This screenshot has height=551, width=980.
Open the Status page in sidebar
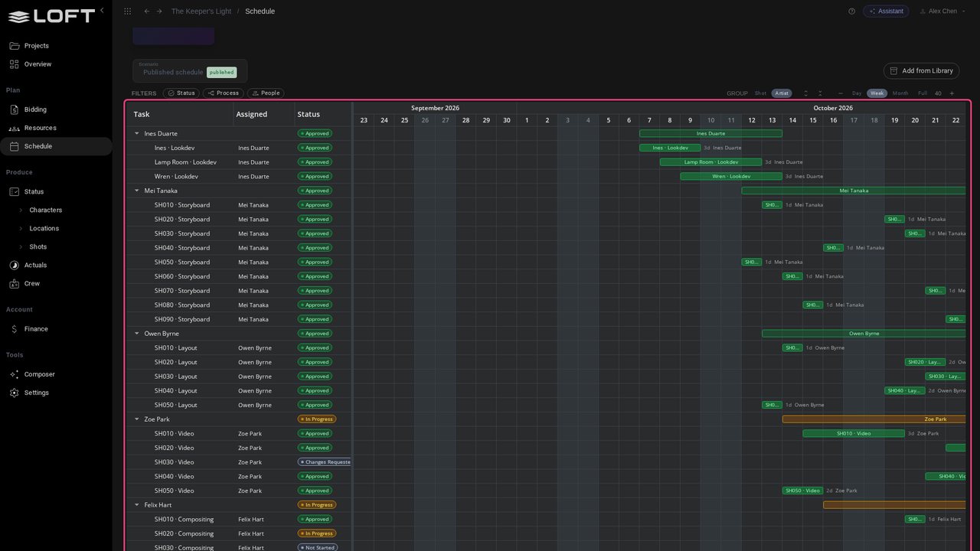click(56, 192)
